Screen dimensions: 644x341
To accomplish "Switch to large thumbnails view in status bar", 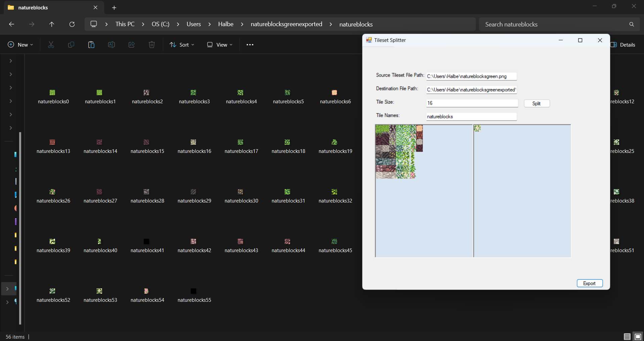I will click(x=638, y=337).
